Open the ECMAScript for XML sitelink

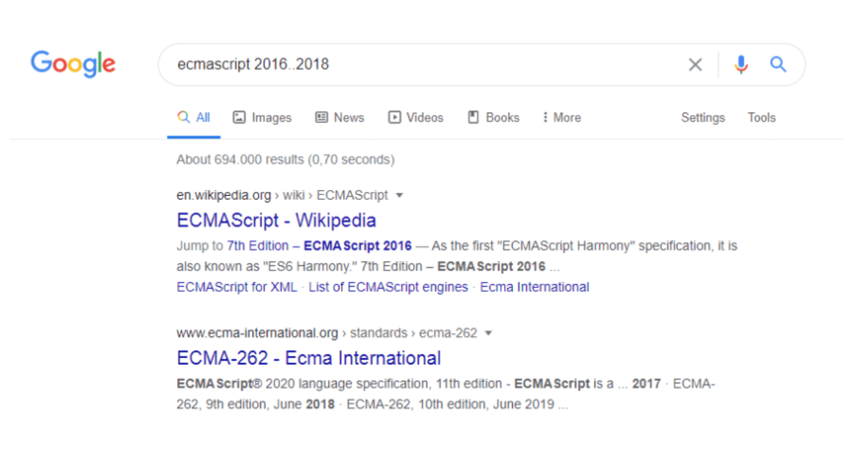tap(237, 287)
